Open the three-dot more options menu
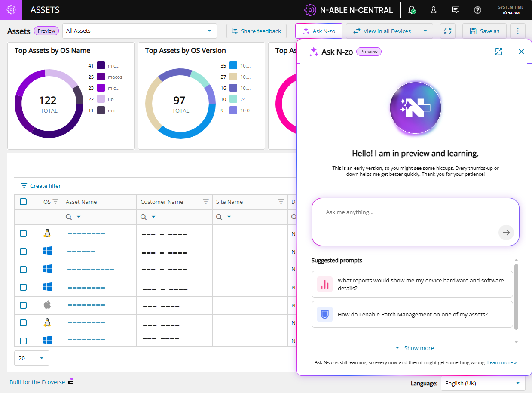This screenshot has height=393, width=532. 518,31
